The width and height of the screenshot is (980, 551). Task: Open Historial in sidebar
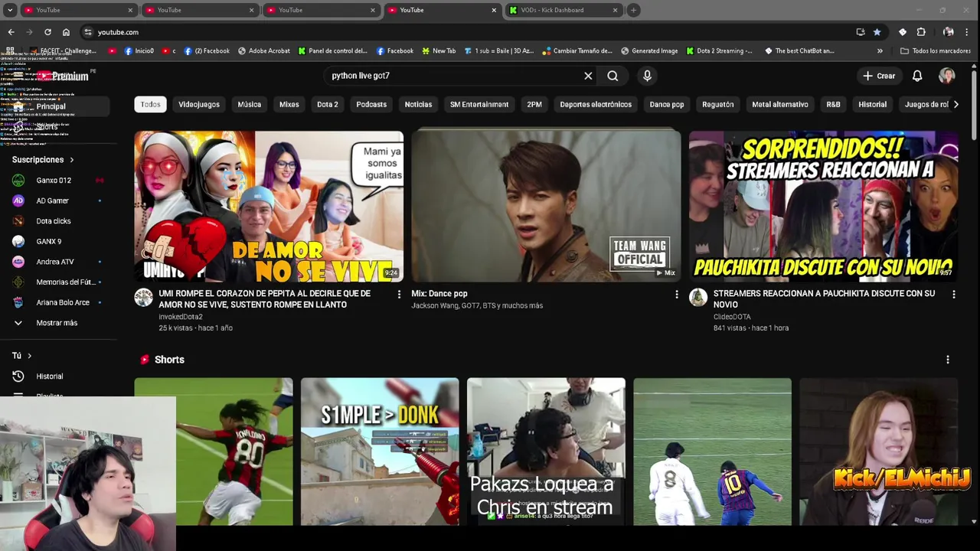click(x=58, y=377)
